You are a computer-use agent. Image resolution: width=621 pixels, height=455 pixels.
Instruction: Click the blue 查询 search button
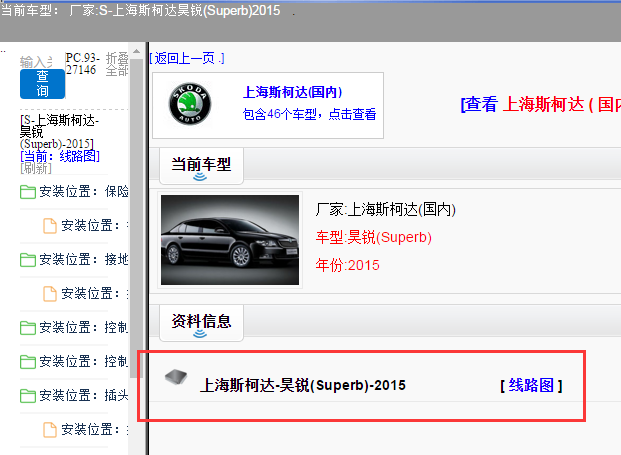pyautogui.click(x=42, y=84)
